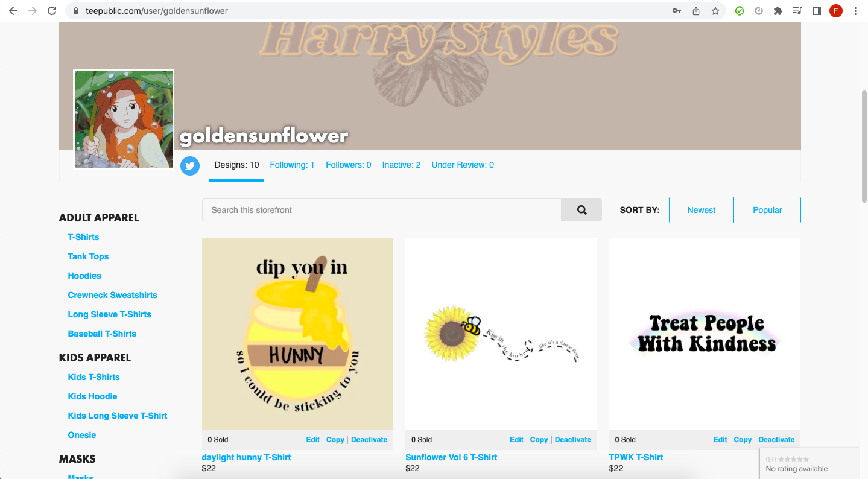Open the Long Sleeve T-Shirts category
868x479 pixels.
(110, 314)
